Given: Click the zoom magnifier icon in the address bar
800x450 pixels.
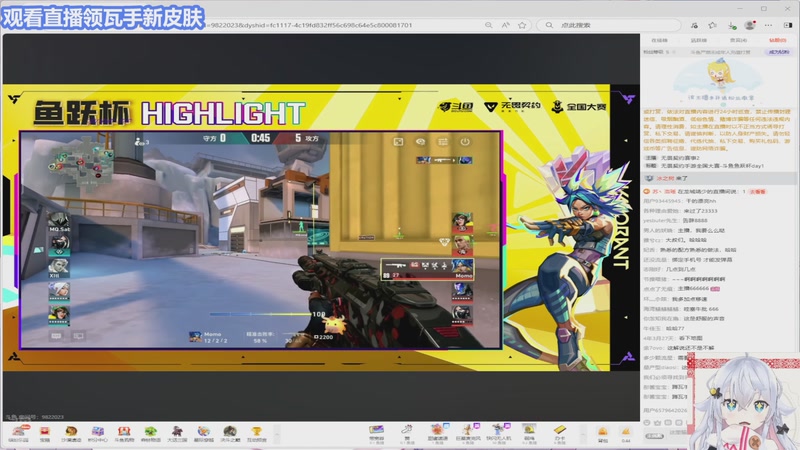Looking at the screenshot, I should tap(489, 25).
